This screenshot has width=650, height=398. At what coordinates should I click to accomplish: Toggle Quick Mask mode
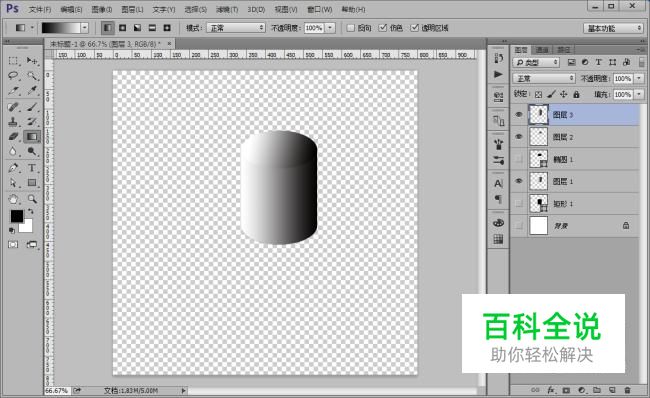[13, 245]
